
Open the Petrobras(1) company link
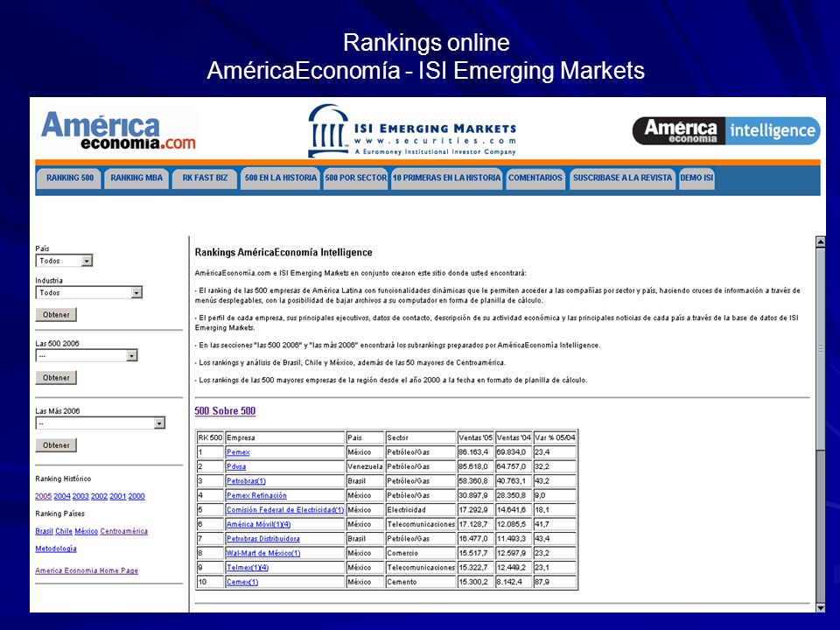point(246,481)
